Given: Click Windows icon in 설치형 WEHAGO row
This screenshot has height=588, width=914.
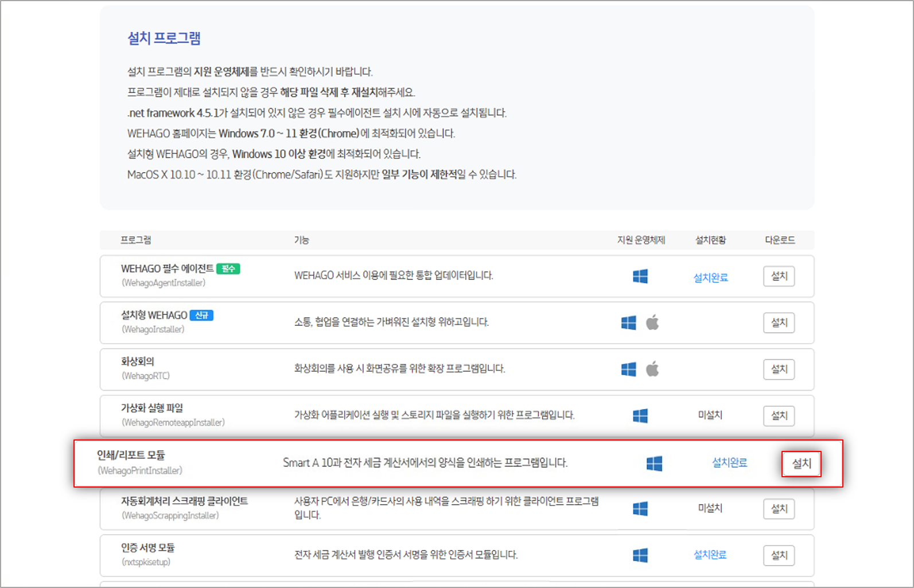Looking at the screenshot, I should point(628,323).
